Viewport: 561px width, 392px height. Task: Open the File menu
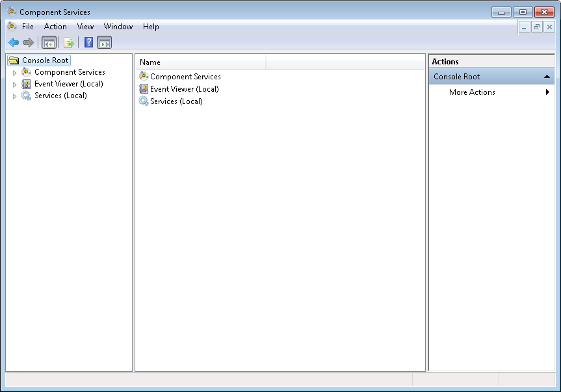click(x=28, y=27)
